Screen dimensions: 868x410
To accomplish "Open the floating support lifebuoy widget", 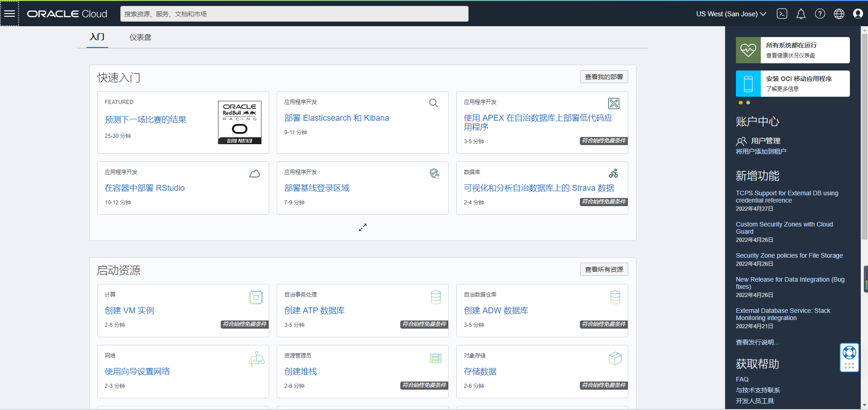I will [849, 358].
